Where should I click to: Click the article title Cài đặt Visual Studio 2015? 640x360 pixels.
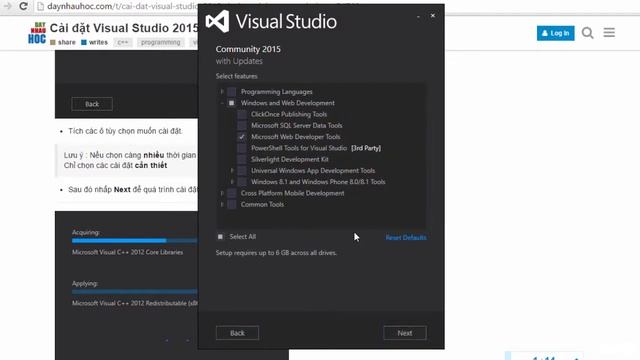click(x=124, y=28)
